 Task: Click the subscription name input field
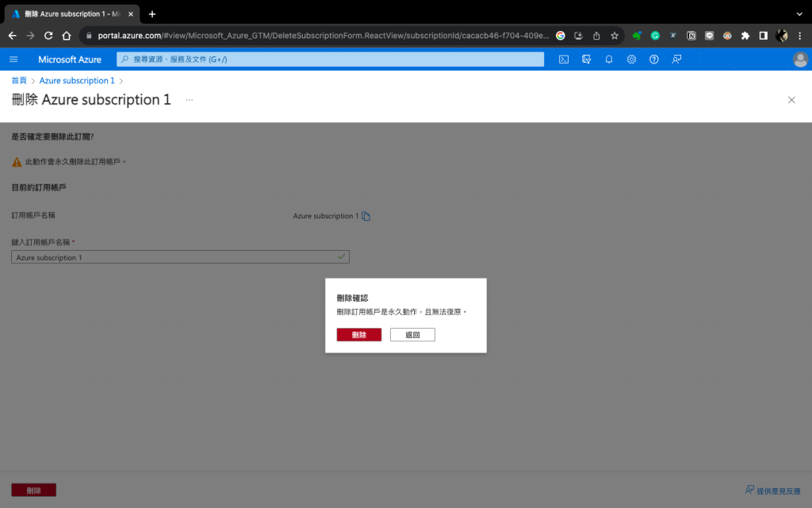click(180, 257)
